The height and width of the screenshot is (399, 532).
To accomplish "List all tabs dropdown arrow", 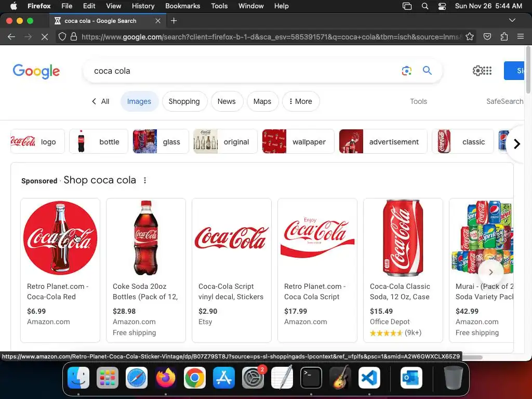I will pyautogui.click(x=512, y=20).
